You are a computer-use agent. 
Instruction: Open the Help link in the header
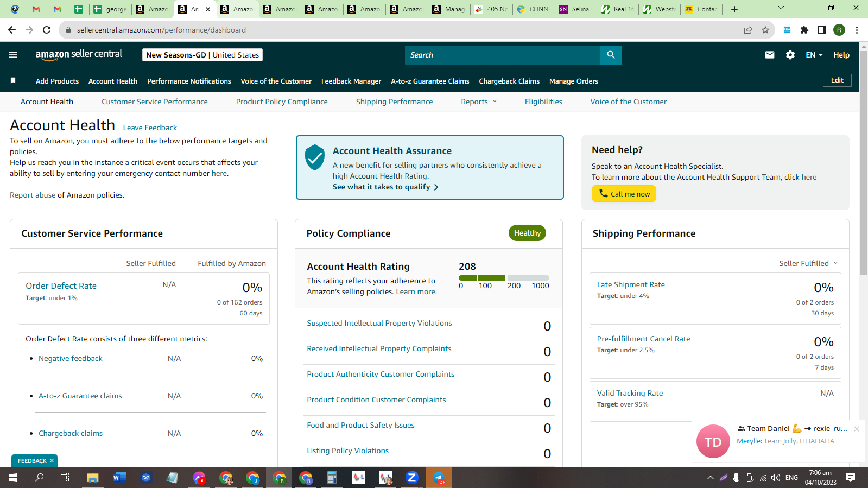(x=841, y=55)
